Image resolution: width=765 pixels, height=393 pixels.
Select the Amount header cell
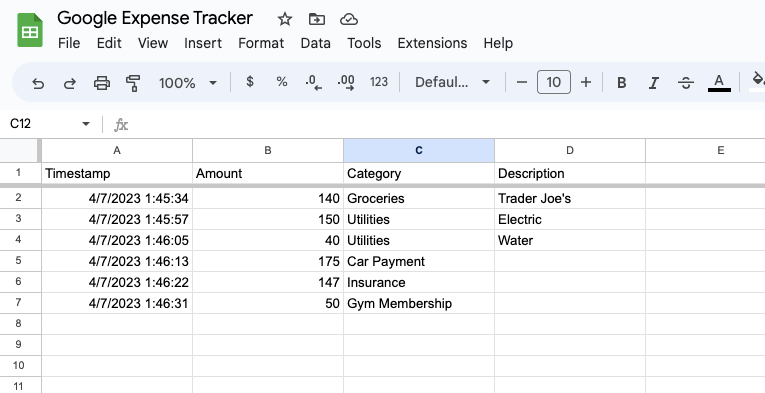coord(268,174)
